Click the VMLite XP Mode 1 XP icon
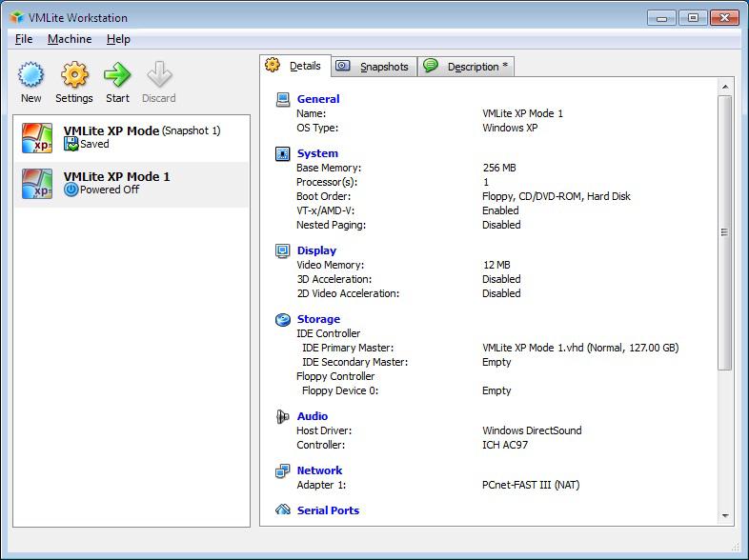The height and width of the screenshot is (560, 749). click(37, 184)
